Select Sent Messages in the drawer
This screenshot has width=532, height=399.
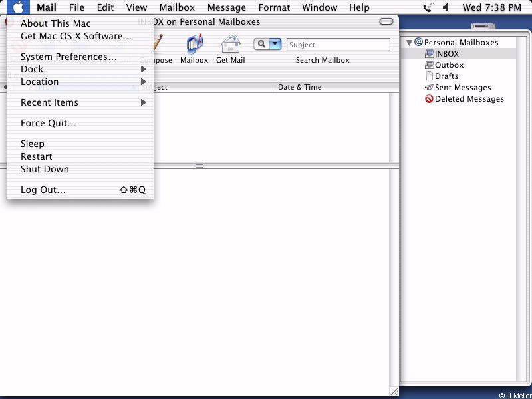coord(463,88)
